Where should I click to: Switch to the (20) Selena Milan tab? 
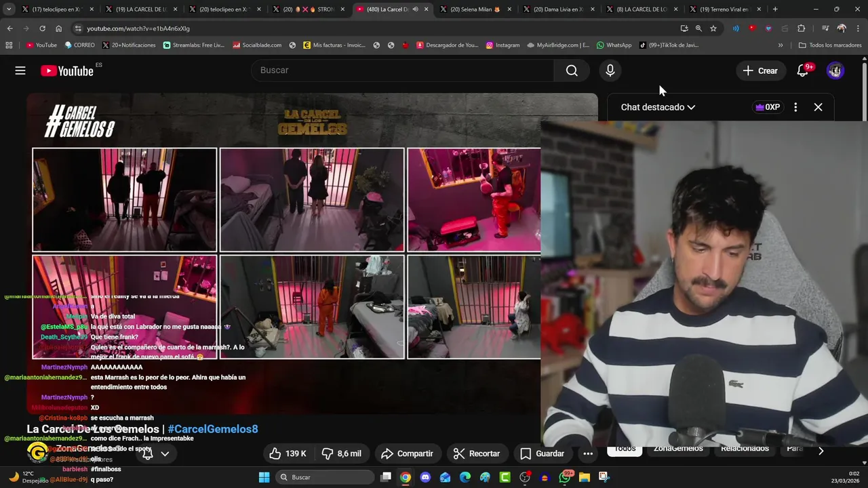(x=475, y=9)
